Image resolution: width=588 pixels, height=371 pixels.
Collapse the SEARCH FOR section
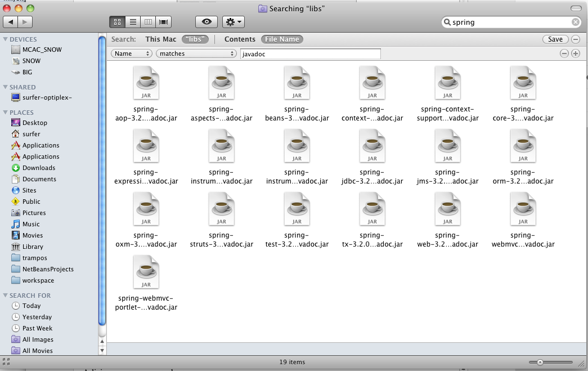click(x=5, y=295)
